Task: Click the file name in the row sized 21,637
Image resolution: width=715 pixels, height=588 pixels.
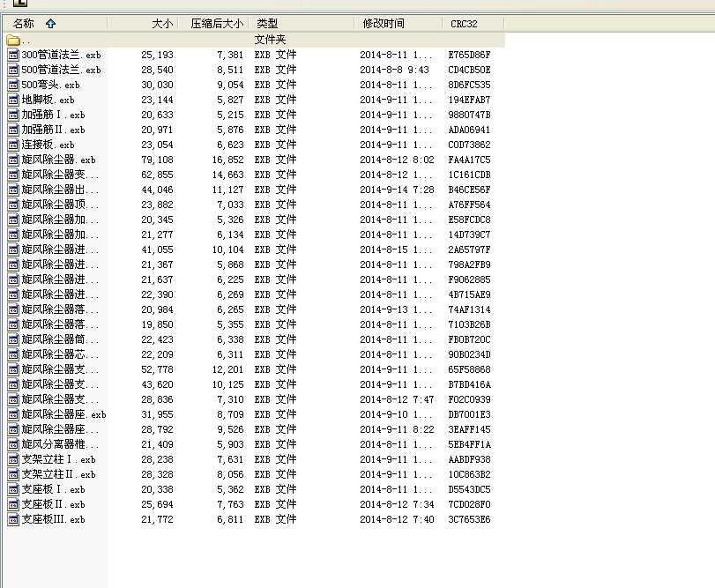Action: (x=60, y=279)
